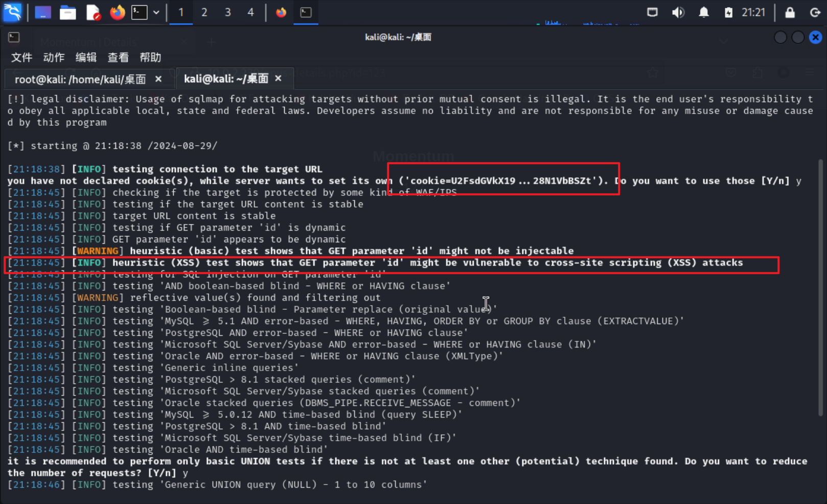
Task: Open the notifications bell icon
Action: (704, 12)
